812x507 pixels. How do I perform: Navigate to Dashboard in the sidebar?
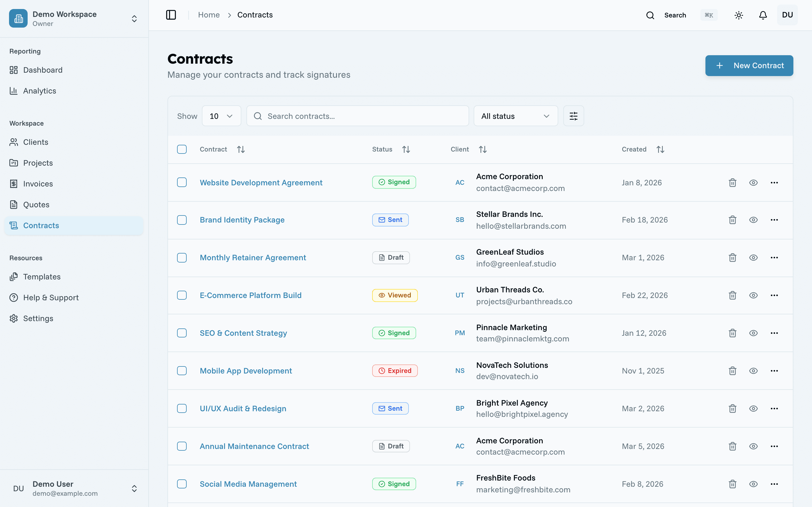[x=43, y=70]
